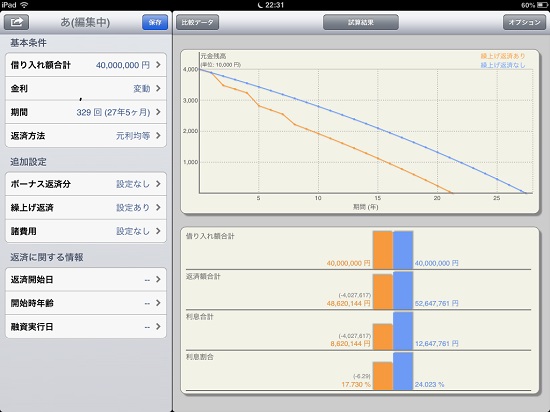Expand chevron on 借り入れ額合計 row
550x412 pixels.
pos(158,65)
